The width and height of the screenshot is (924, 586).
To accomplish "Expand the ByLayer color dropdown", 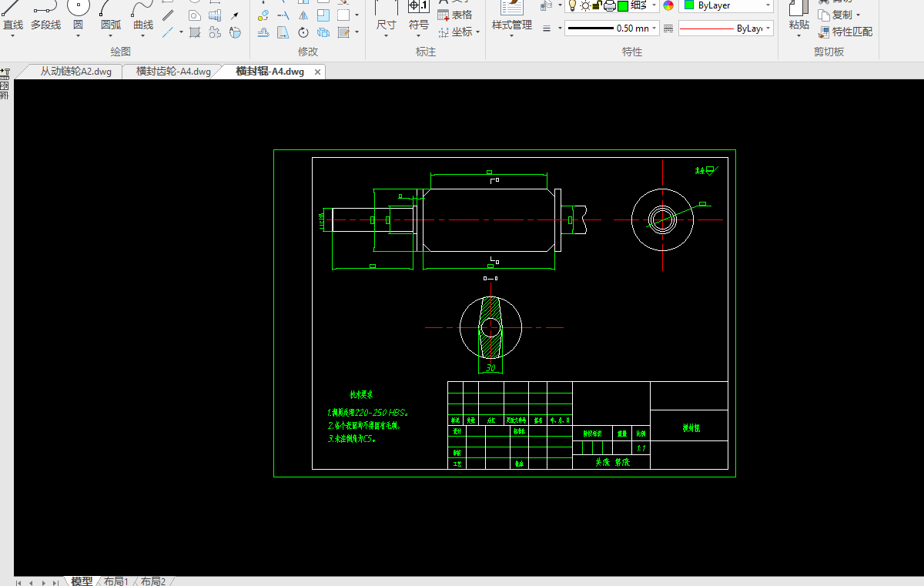I will [x=768, y=5].
